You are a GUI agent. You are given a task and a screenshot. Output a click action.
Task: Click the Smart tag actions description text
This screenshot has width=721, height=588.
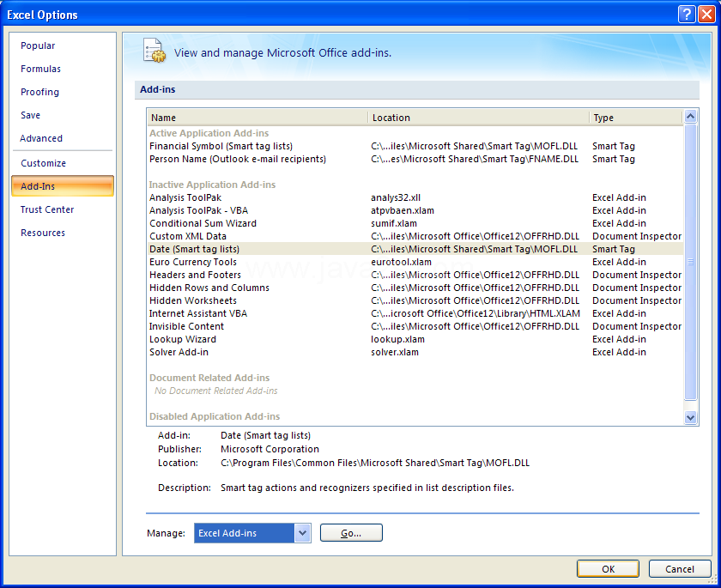[x=367, y=488]
